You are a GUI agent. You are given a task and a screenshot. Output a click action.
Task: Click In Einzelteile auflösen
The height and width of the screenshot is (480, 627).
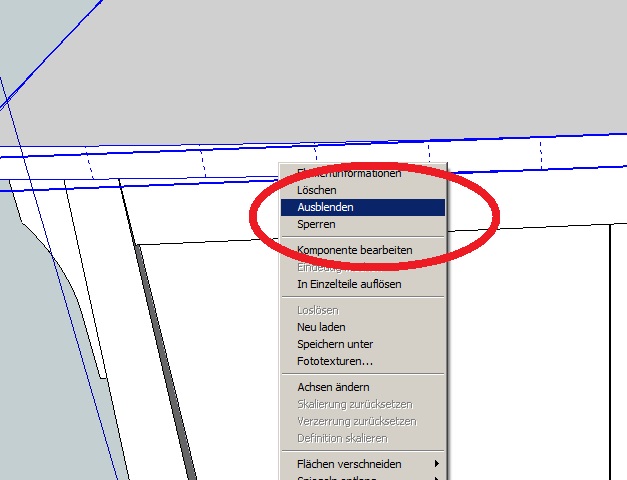[x=363, y=284]
